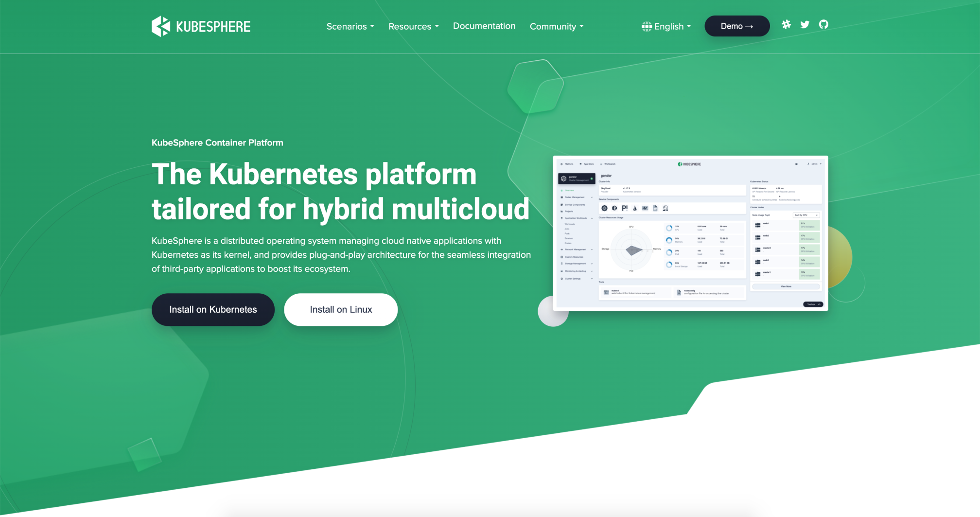Open the dashboard screenshot thumbnail
980x517 pixels.
click(x=690, y=233)
